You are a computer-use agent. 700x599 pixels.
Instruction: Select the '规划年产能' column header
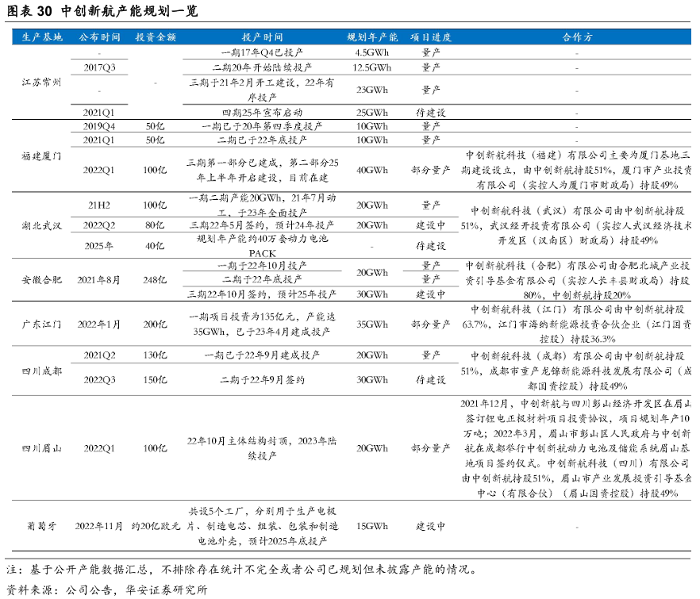click(x=372, y=37)
